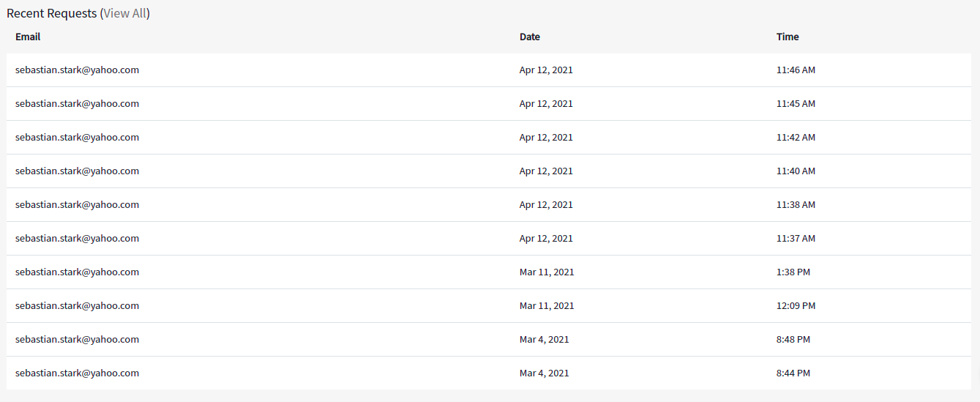Click the 8:44 PM time cell

coord(793,373)
